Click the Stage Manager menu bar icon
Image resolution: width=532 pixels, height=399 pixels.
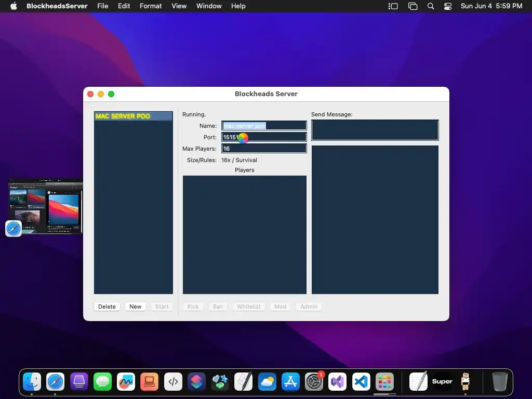point(393,6)
